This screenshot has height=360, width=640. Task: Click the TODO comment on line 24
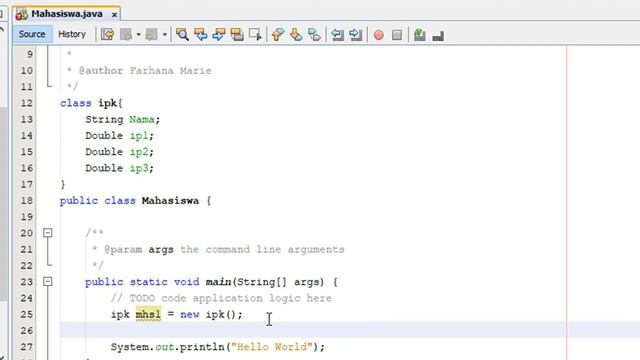coord(221,298)
